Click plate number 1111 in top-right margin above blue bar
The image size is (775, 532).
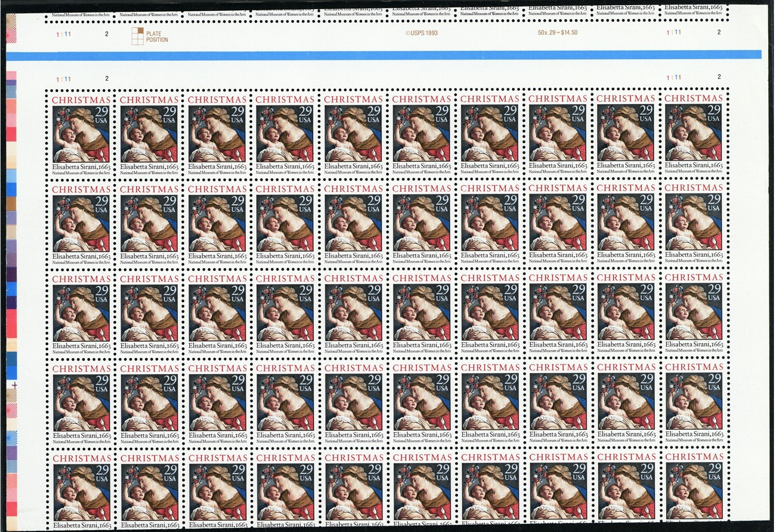click(x=673, y=32)
